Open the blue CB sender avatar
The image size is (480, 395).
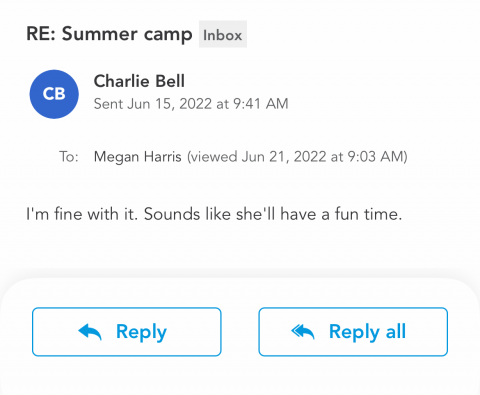[x=54, y=94]
